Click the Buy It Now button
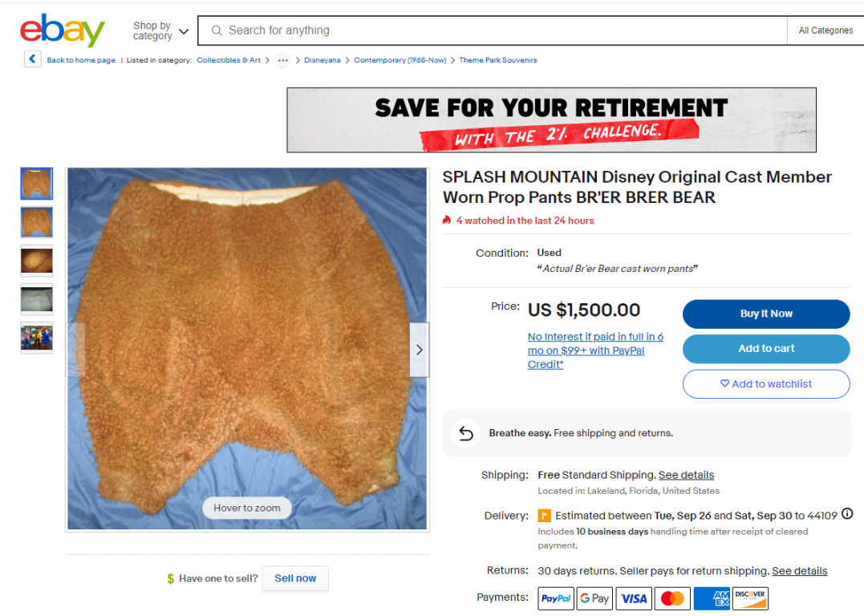Image resolution: width=864 pixels, height=616 pixels. pyautogui.click(x=766, y=314)
